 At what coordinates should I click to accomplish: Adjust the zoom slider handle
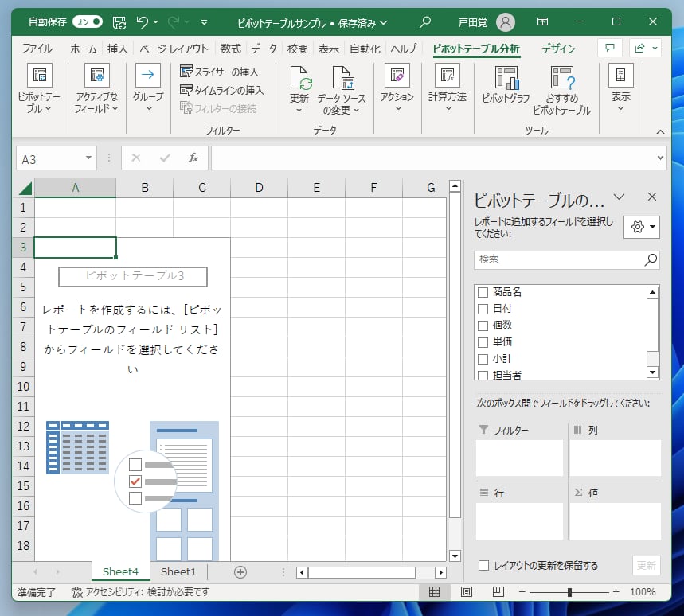coord(569,592)
